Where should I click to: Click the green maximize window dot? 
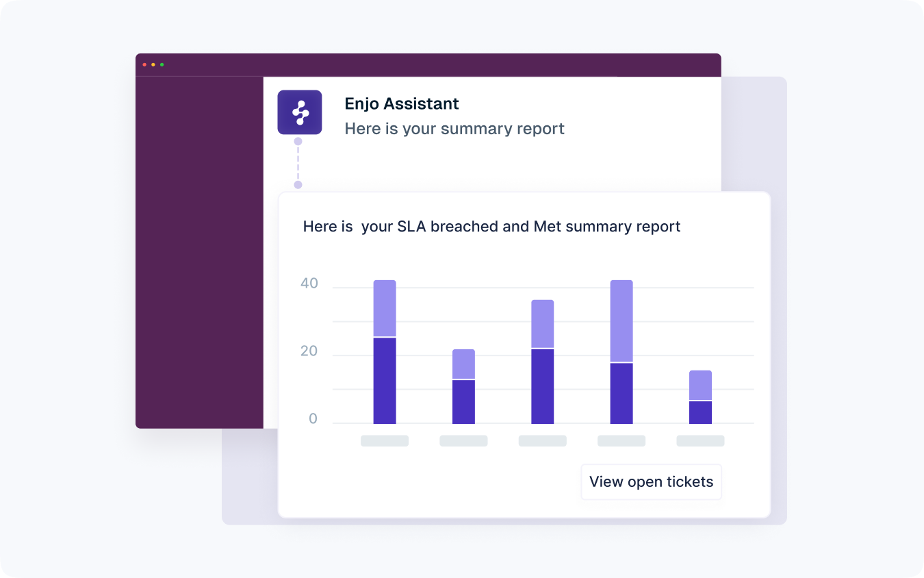pyautogui.click(x=162, y=65)
